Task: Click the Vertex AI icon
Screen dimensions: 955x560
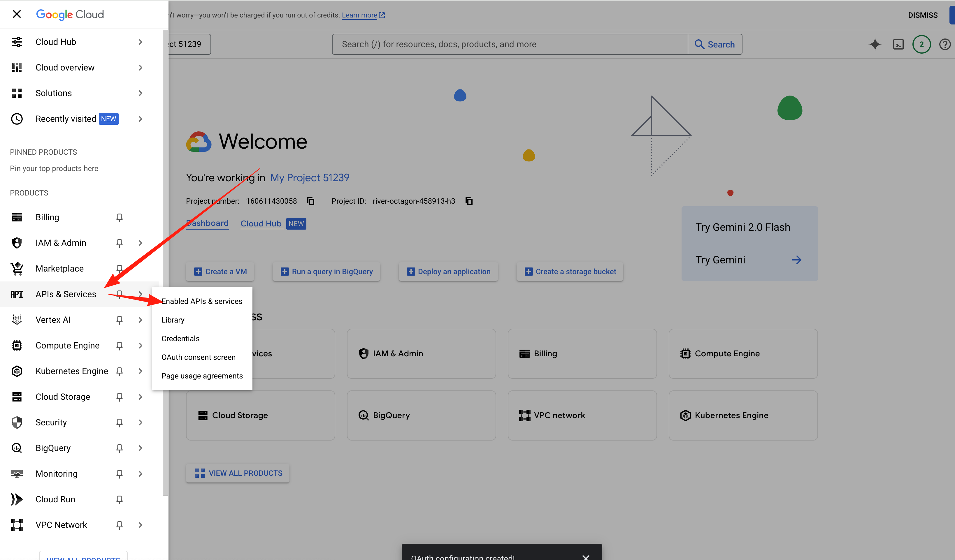Action: (17, 320)
